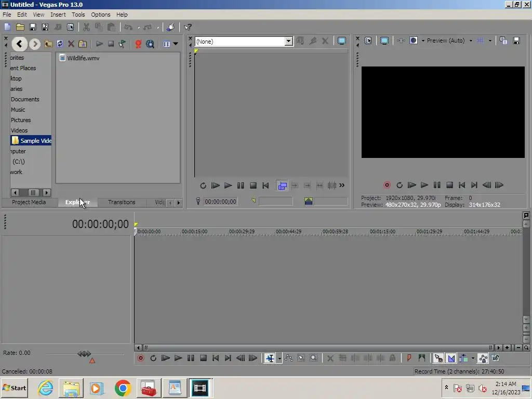Save project using floppy disk icon

pos(33,27)
